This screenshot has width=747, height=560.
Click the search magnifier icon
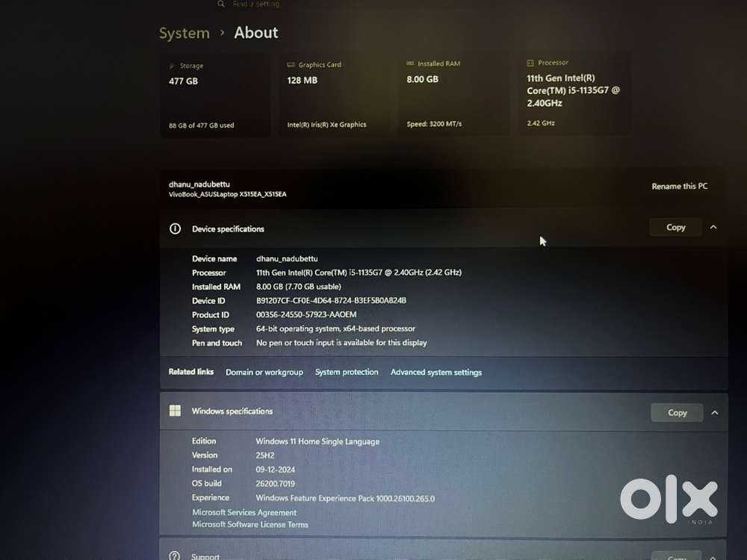pyautogui.click(x=220, y=4)
